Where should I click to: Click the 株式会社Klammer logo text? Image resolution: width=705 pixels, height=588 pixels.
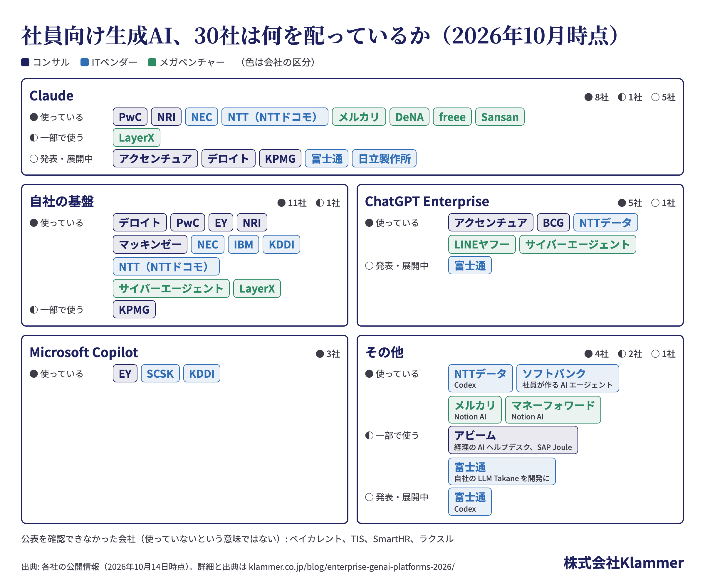tap(623, 563)
